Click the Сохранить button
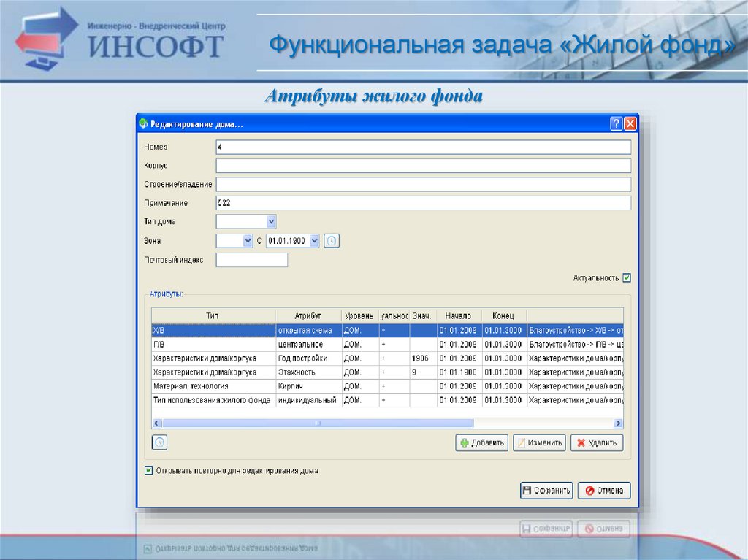Viewport: 748px width, 560px height. (x=546, y=491)
